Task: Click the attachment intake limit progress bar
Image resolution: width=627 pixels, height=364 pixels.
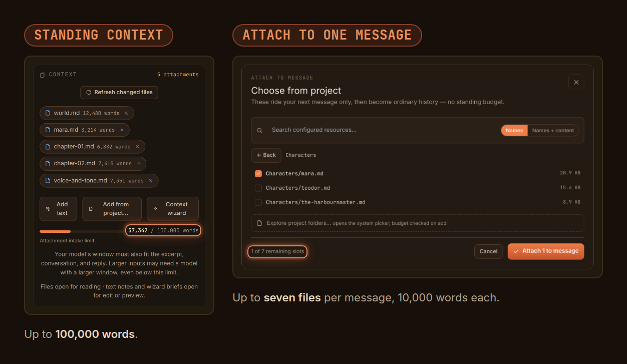Action: pyautogui.click(x=82, y=231)
